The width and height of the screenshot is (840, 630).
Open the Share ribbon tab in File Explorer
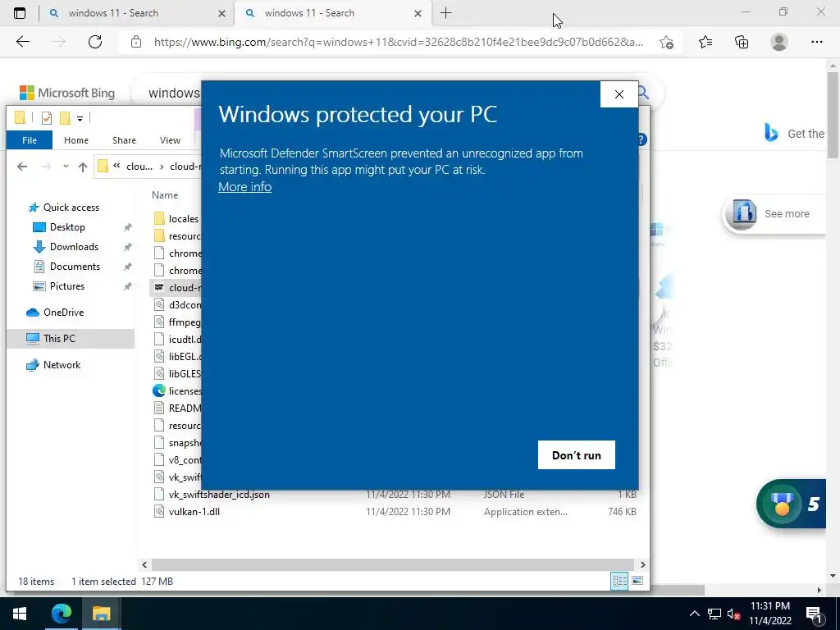pos(124,140)
